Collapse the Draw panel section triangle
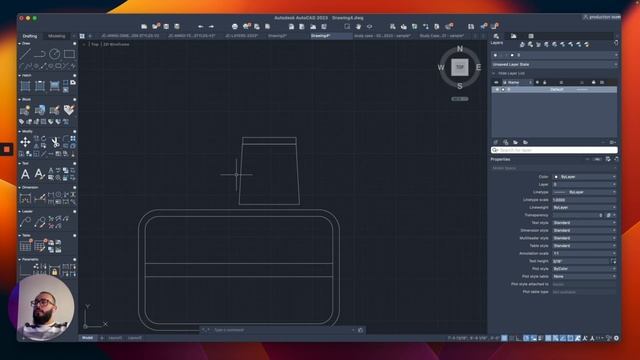The height and width of the screenshot is (360, 640). 20,43
